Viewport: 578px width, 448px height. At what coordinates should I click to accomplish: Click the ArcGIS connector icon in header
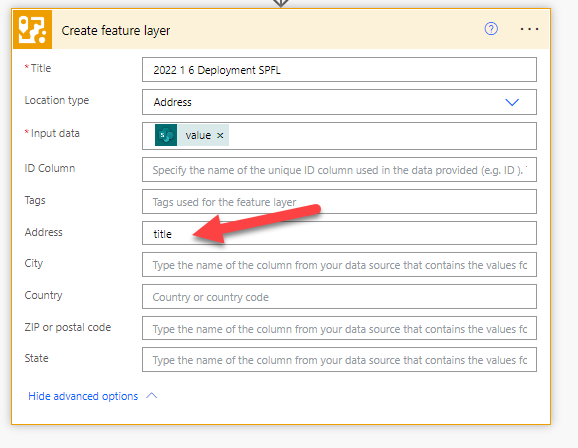pos(32,29)
